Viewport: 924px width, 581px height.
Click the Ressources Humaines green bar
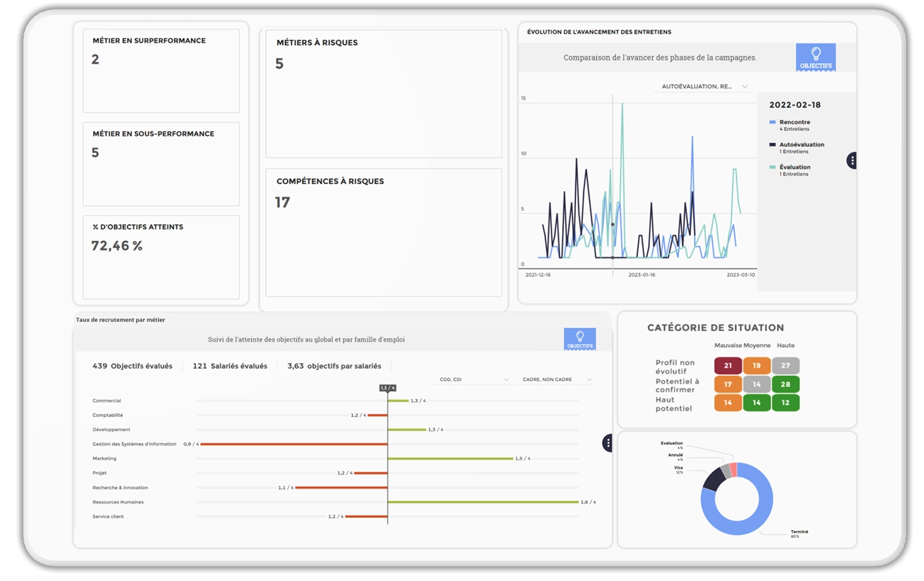[x=482, y=502]
